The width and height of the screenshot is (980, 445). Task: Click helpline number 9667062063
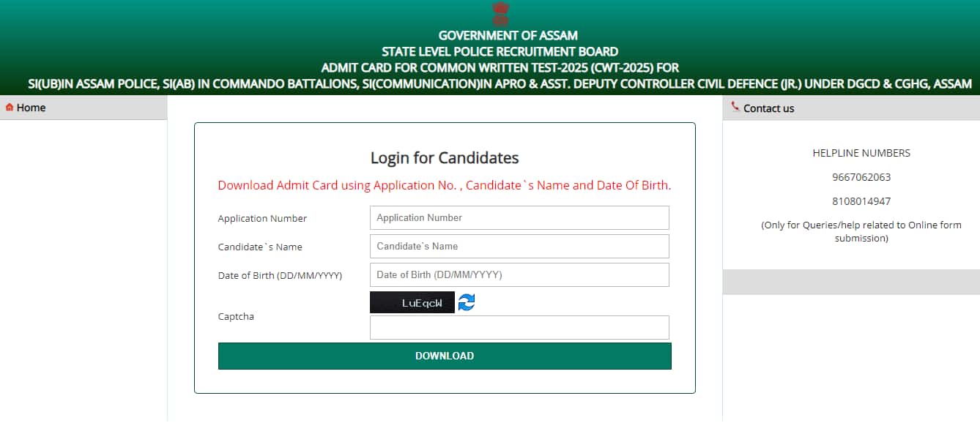tap(861, 176)
